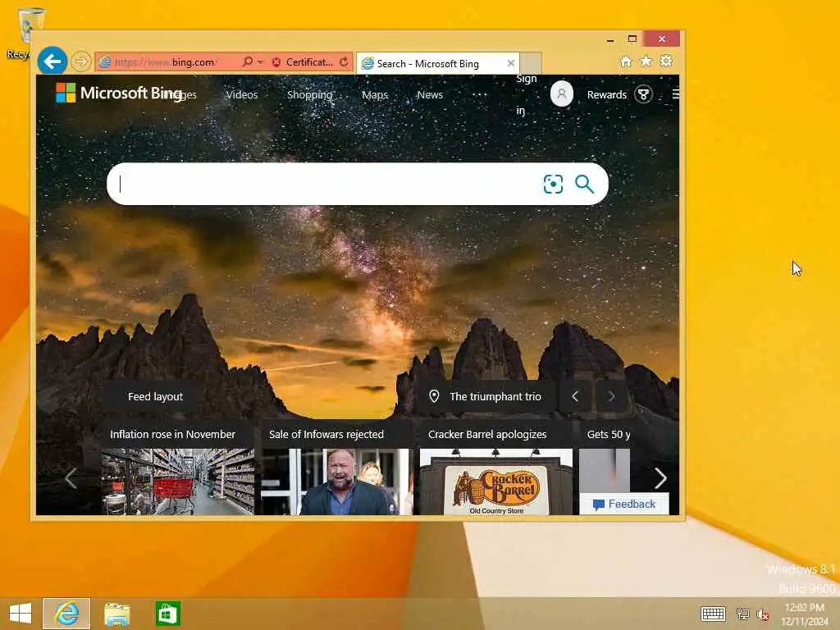Click Internet Explorer in the taskbar
The image size is (840, 630).
pos(66,614)
